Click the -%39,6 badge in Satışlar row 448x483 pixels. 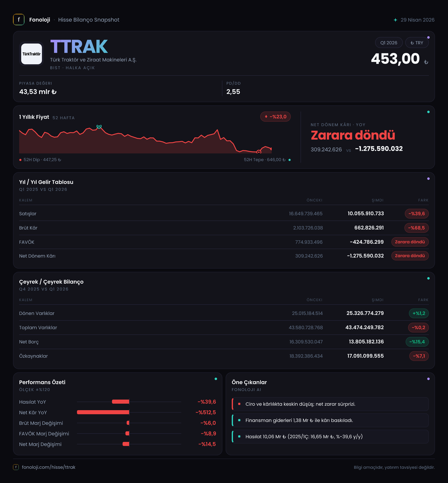point(416,214)
